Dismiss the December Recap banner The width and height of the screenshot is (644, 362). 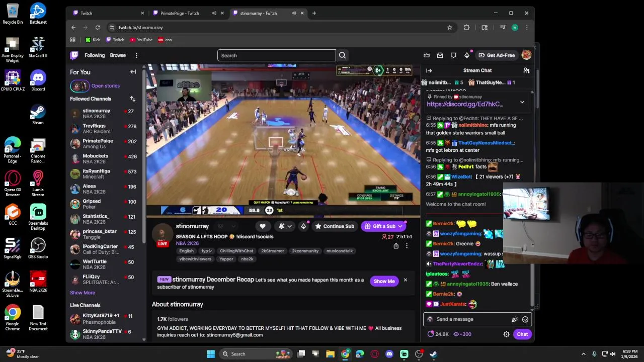[405, 281]
